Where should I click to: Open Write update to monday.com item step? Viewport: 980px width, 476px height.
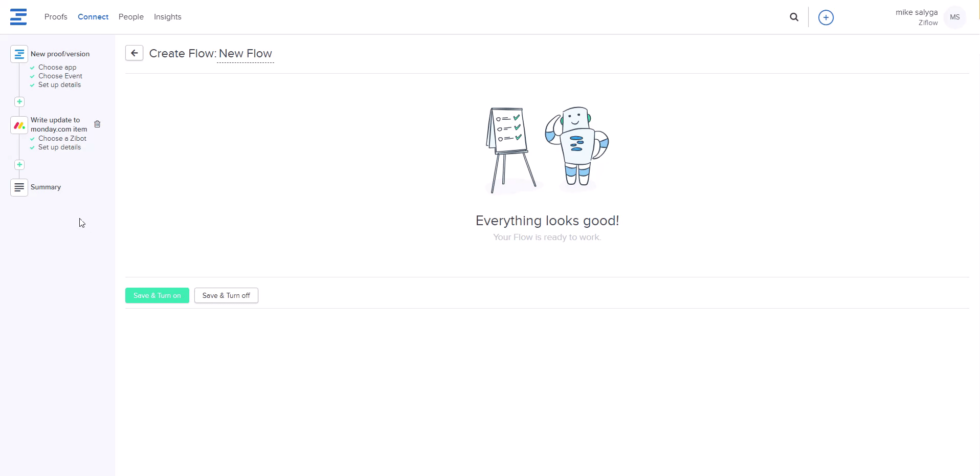(59, 124)
